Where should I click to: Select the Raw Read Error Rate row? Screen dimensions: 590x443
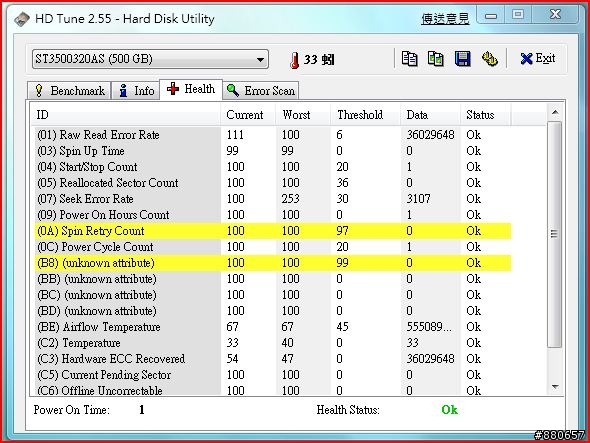point(273,135)
